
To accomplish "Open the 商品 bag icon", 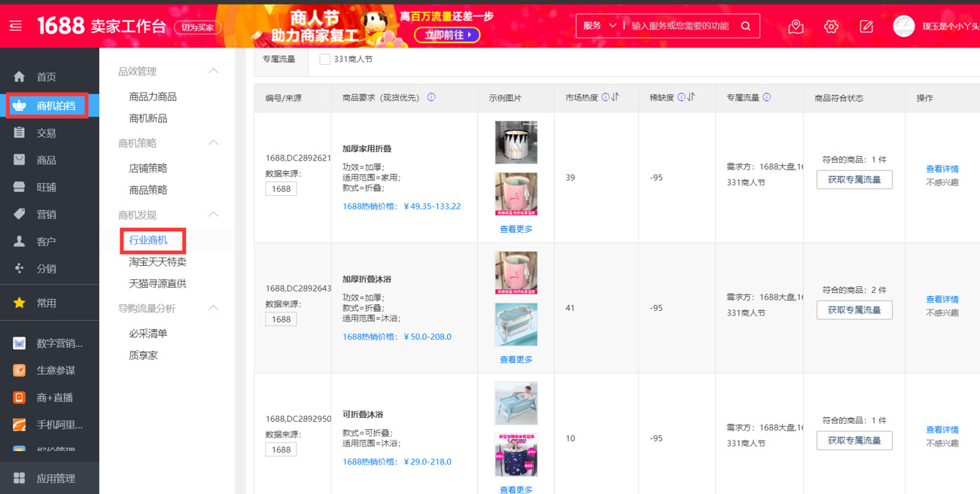I will 20,160.
